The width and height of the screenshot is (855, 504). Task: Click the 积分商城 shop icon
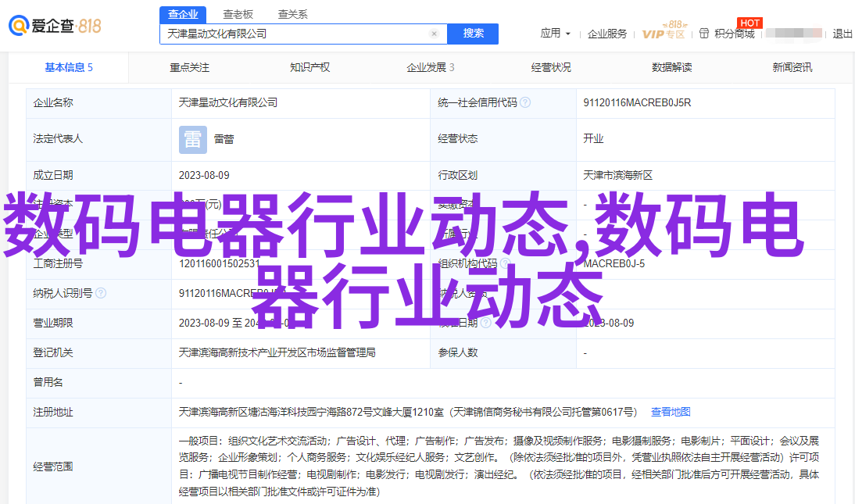704,34
